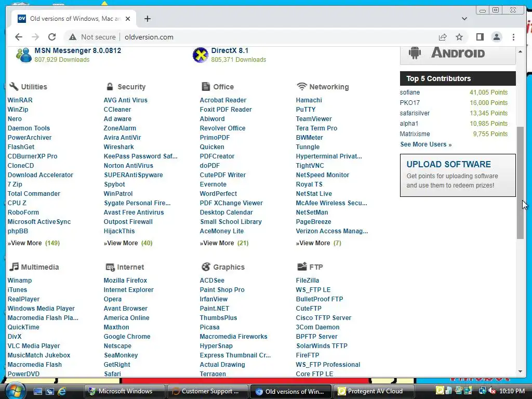Open Daemon Tools link

click(29, 128)
